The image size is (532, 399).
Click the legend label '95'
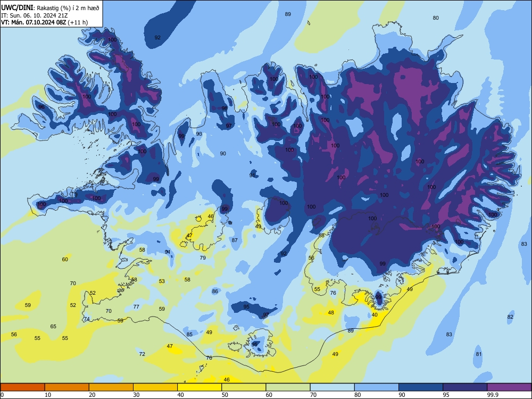pos(446,395)
